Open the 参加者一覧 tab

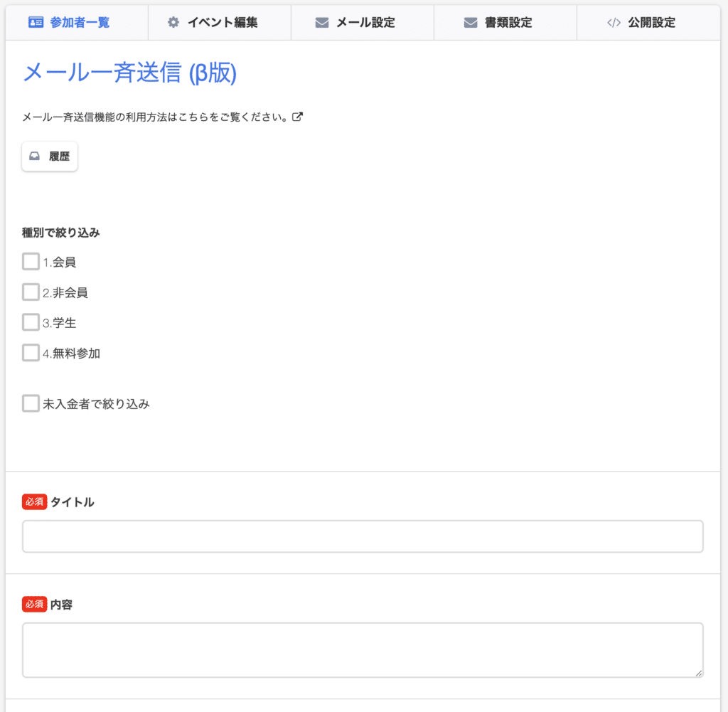(x=77, y=22)
